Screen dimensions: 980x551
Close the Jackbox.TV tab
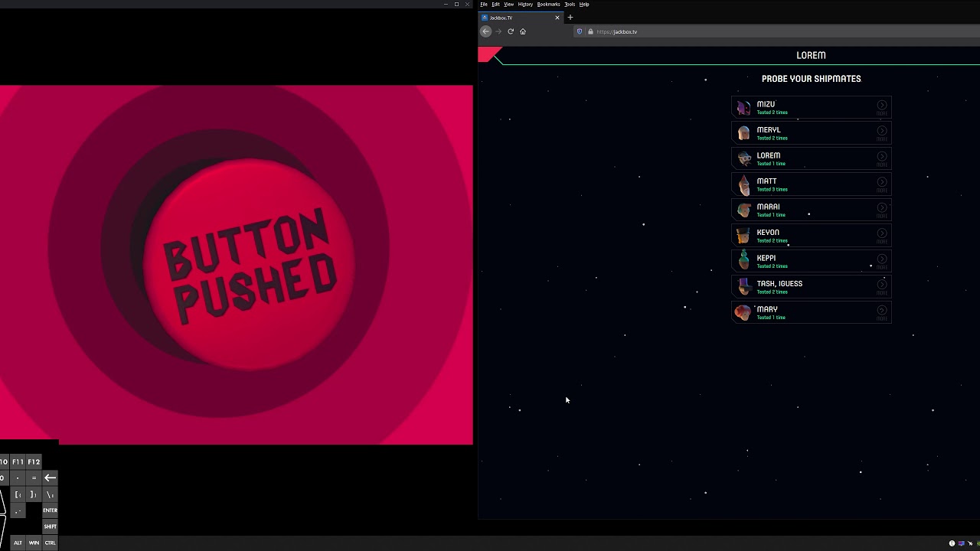[x=557, y=18]
